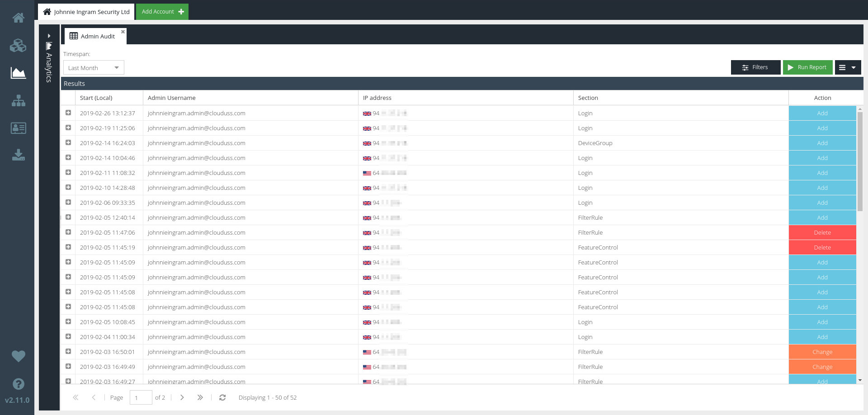Expand row 2019-02-14 10:04:46
The width and height of the screenshot is (868, 415).
point(68,157)
